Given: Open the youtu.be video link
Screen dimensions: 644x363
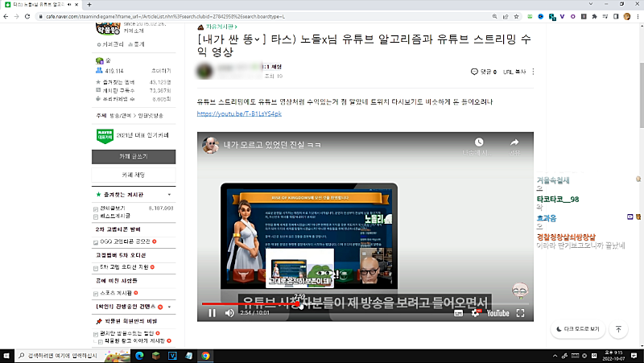Looking at the screenshot, I should (239, 113).
